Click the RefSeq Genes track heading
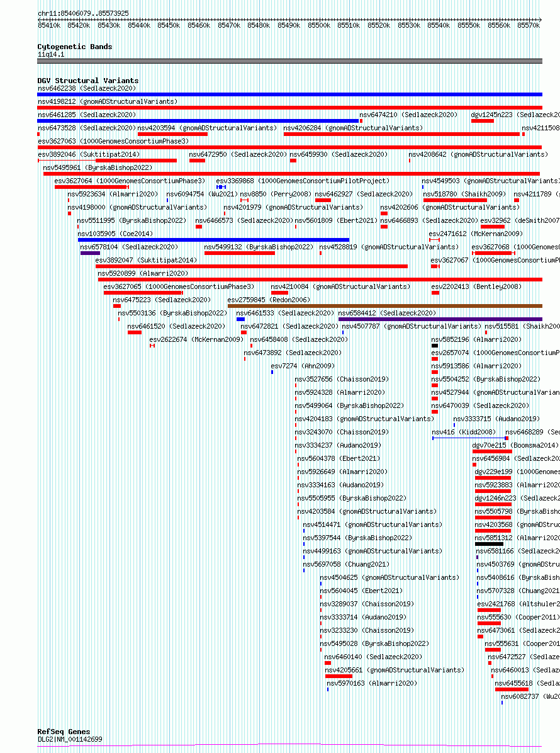The width and height of the screenshot is (560, 753). click(64, 732)
